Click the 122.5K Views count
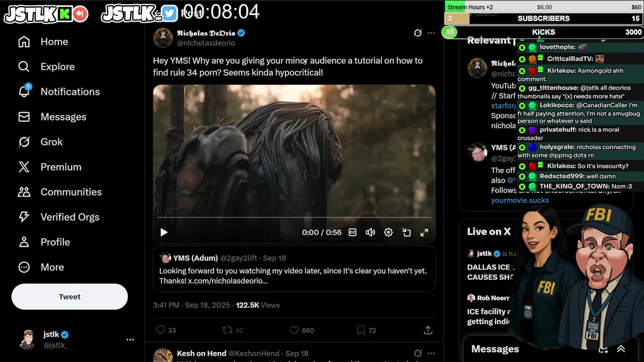This screenshot has height=362, width=644. click(x=258, y=305)
